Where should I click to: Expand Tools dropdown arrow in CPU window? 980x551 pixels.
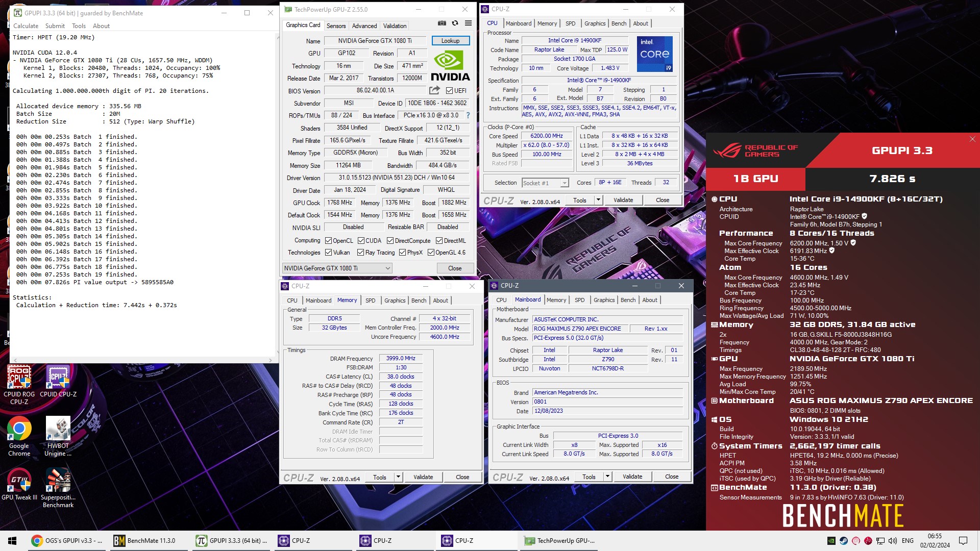[598, 200]
